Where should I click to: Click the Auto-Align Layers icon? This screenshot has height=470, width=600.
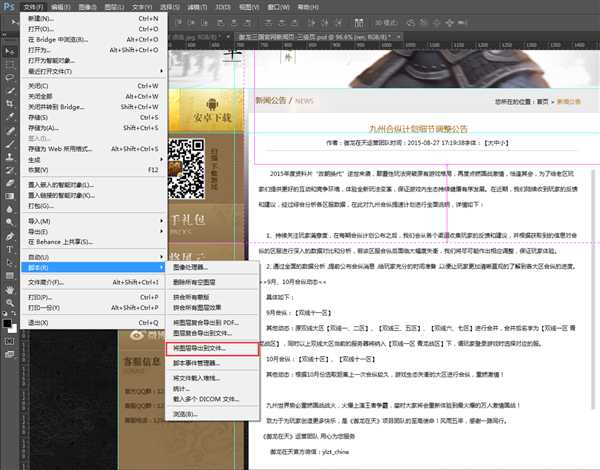point(359,23)
